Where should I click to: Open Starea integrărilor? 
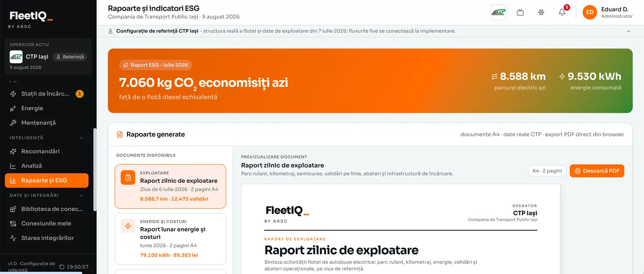(x=47, y=238)
